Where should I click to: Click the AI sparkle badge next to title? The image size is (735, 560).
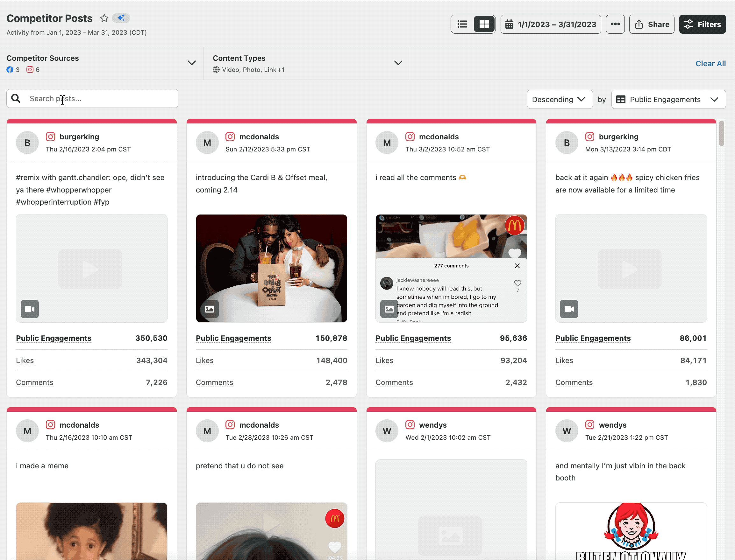(121, 18)
